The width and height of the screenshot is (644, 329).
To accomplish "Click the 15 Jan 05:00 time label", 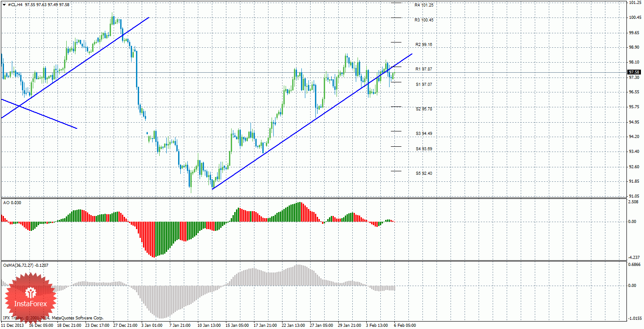I will (237, 325).
